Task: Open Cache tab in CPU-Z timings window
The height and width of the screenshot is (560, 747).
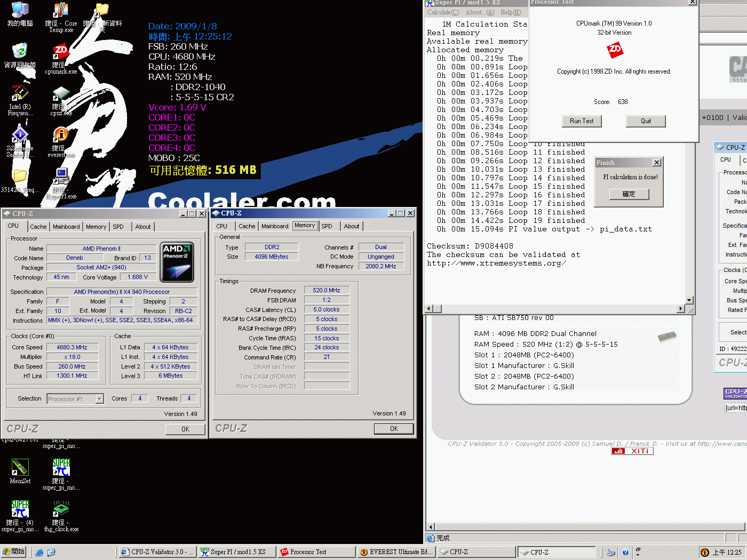Action: coord(247,226)
